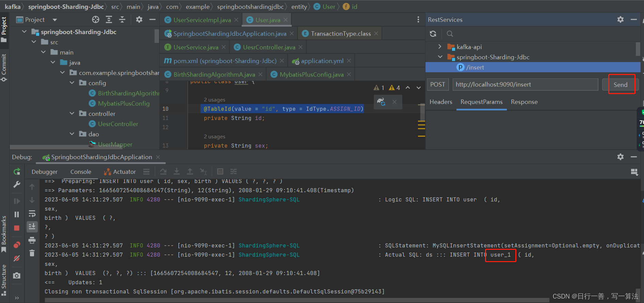
Task: Stop the debug session
Action: pyautogui.click(x=17, y=228)
